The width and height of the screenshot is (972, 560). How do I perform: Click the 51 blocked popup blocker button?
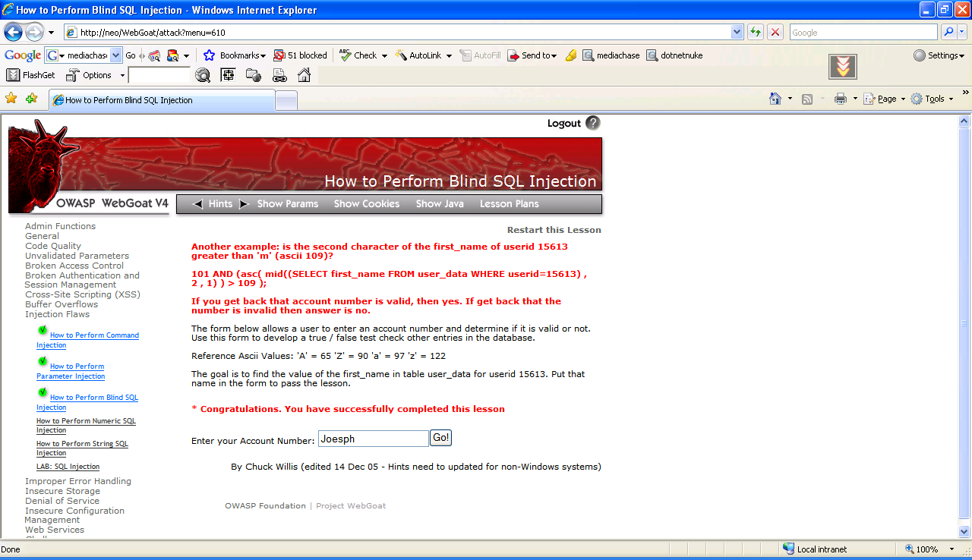coord(300,55)
